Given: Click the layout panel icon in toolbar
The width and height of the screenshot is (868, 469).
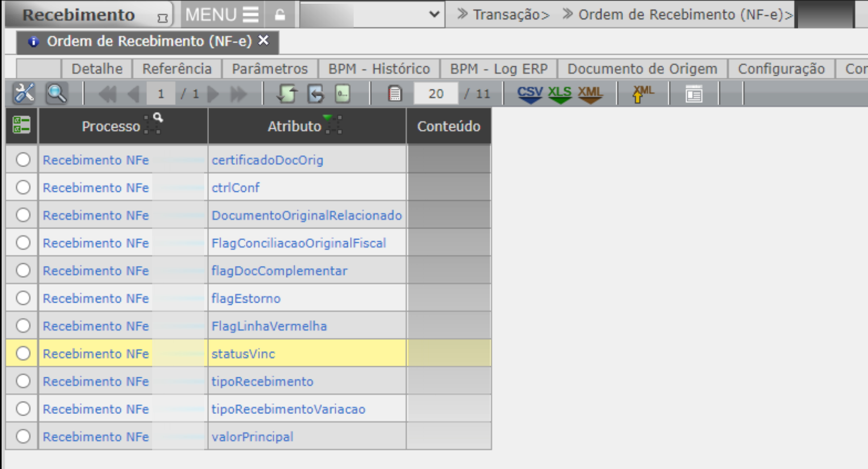Looking at the screenshot, I should coord(694,94).
